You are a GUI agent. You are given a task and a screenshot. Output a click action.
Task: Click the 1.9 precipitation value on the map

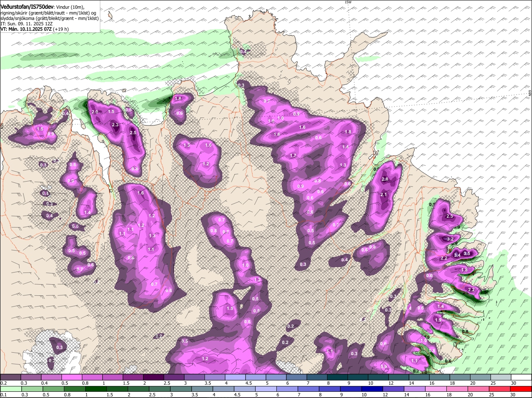pyautogui.click(x=438, y=320)
